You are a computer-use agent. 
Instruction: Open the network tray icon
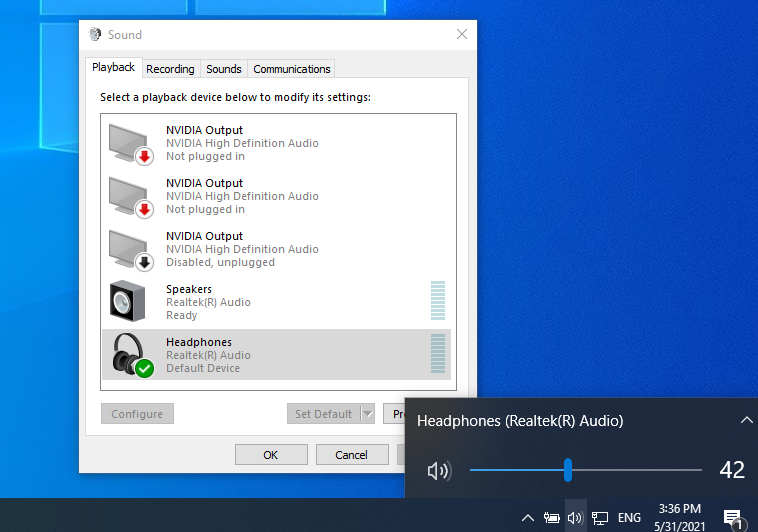pyautogui.click(x=599, y=518)
